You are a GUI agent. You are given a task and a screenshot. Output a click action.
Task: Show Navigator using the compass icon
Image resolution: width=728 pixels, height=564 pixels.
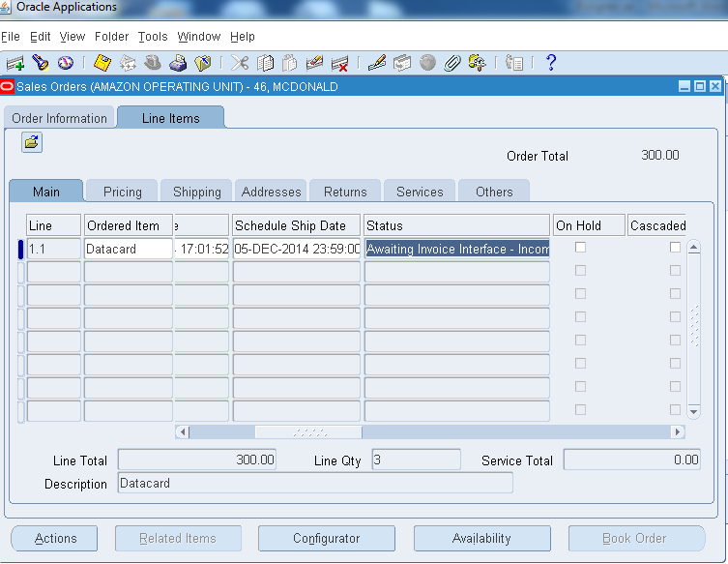66,63
